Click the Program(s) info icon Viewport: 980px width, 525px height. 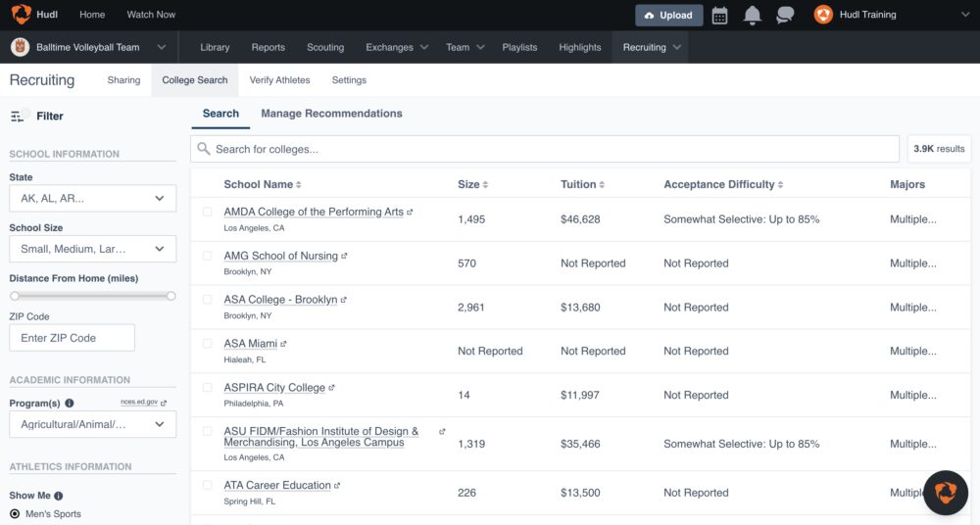pyautogui.click(x=70, y=403)
